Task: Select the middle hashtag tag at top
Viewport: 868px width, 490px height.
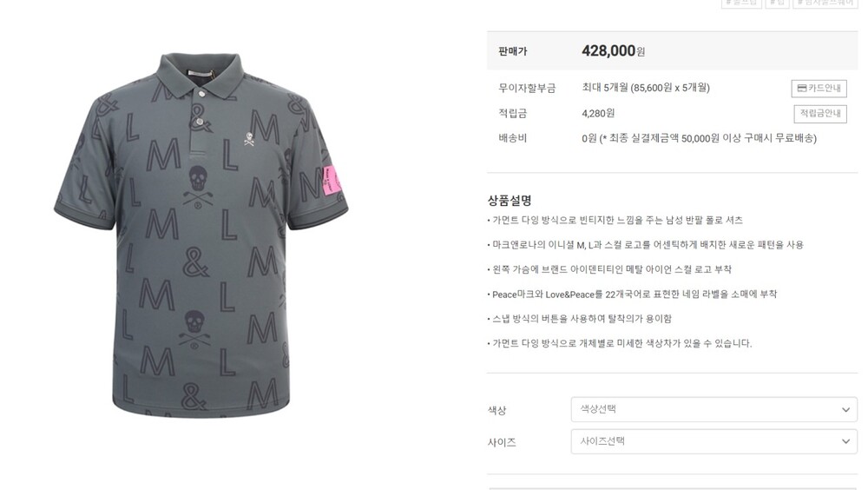Action: (777, 3)
